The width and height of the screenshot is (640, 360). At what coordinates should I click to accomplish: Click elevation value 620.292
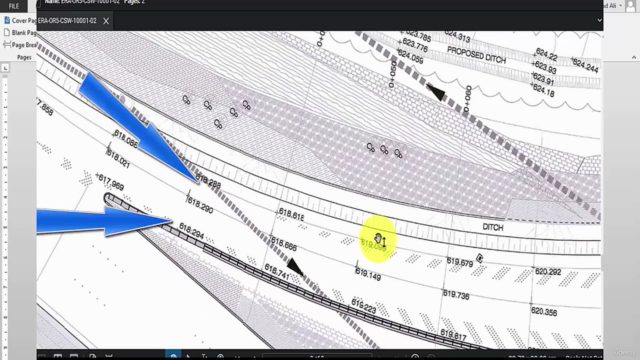click(x=548, y=271)
